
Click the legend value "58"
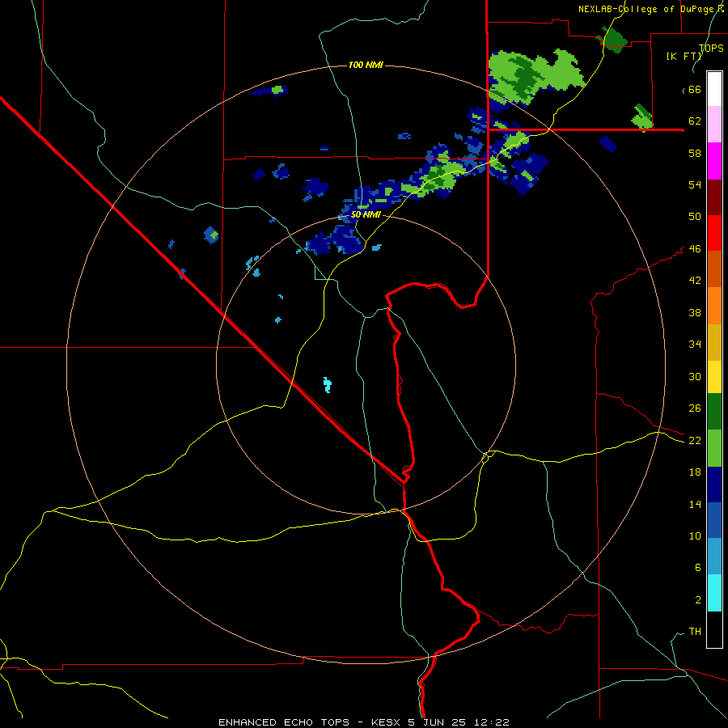click(695, 153)
